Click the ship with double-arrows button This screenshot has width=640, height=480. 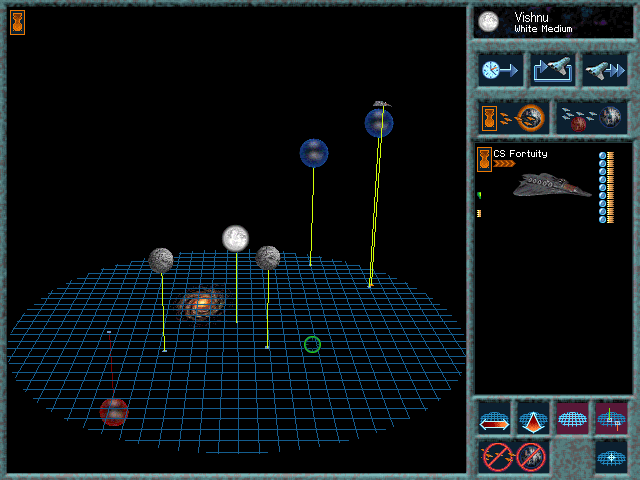604,70
